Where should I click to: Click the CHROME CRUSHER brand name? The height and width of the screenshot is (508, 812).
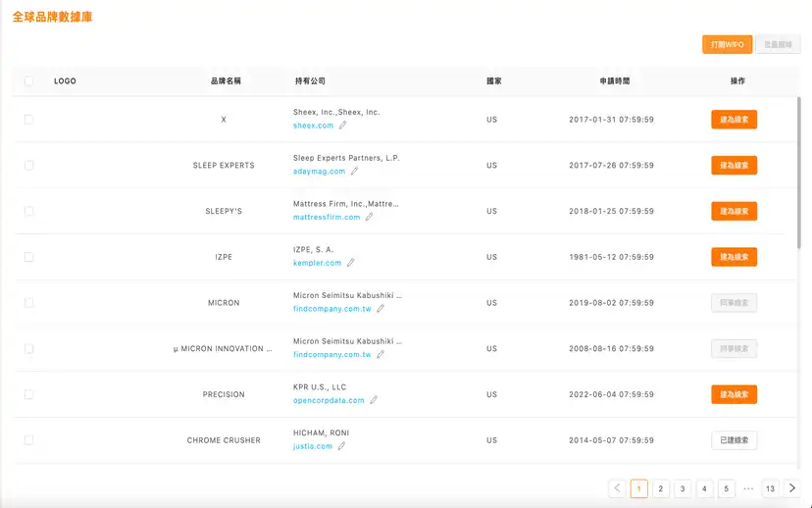(x=224, y=440)
